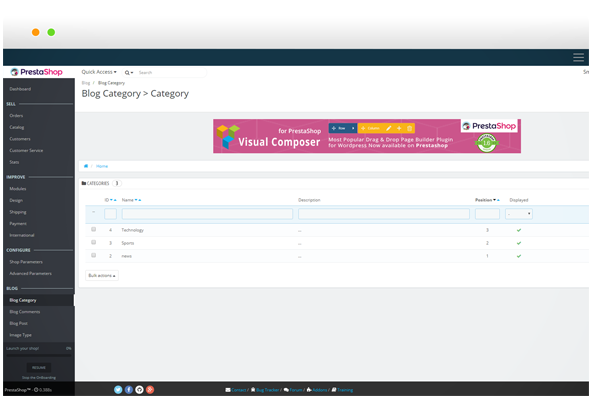
Task: Click the GitHub icon in footer
Action: point(139,390)
